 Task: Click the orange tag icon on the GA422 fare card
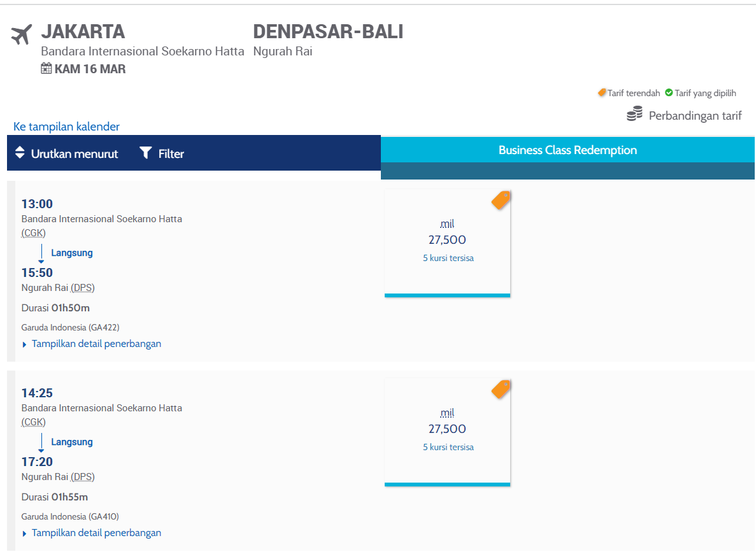coord(501,200)
